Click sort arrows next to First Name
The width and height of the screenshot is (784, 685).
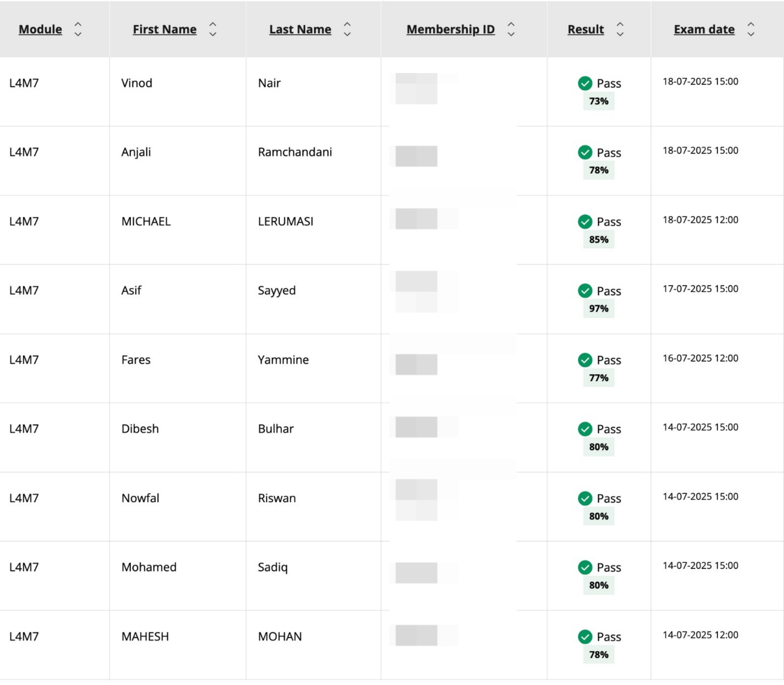tap(213, 29)
